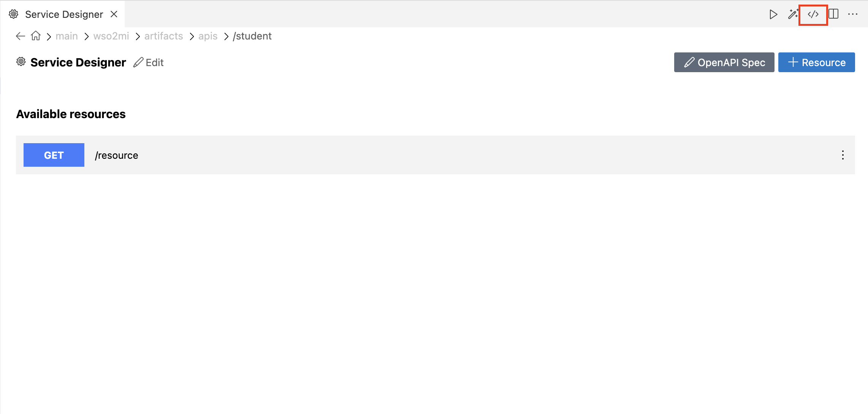The image size is (868, 414).
Task: Split the editor with the layout icon
Action: tap(833, 14)
